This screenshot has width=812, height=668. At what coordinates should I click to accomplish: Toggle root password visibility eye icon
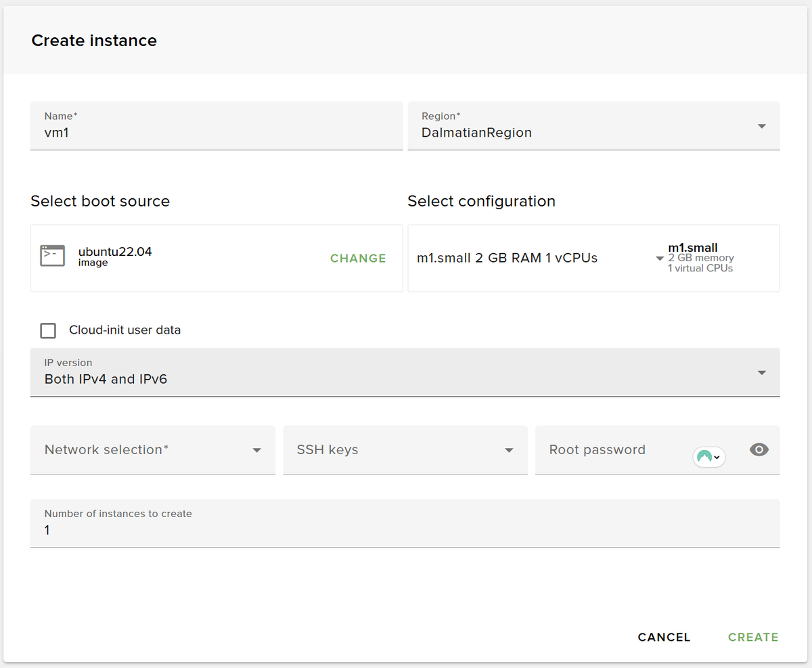click(759, 449)
